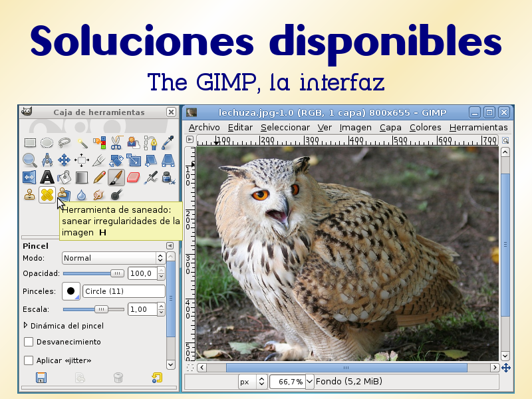Screen dimensions: 532x399
Task: Select the Zoom magnifier tool
Action: click(28, 160)
